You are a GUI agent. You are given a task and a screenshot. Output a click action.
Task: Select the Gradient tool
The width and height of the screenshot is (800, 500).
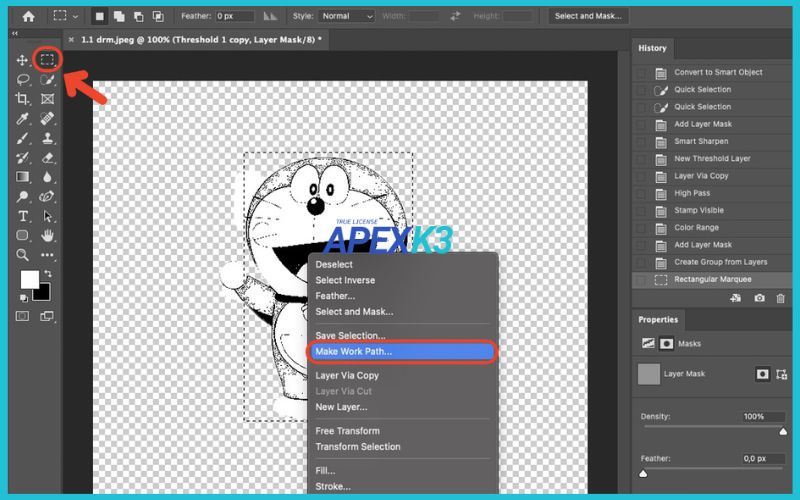[x=22, y=177]
